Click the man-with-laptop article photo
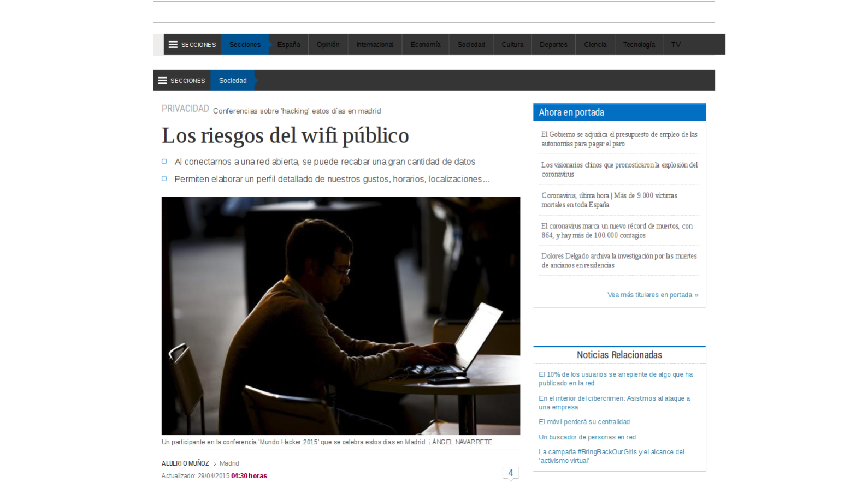 (340, 316)
